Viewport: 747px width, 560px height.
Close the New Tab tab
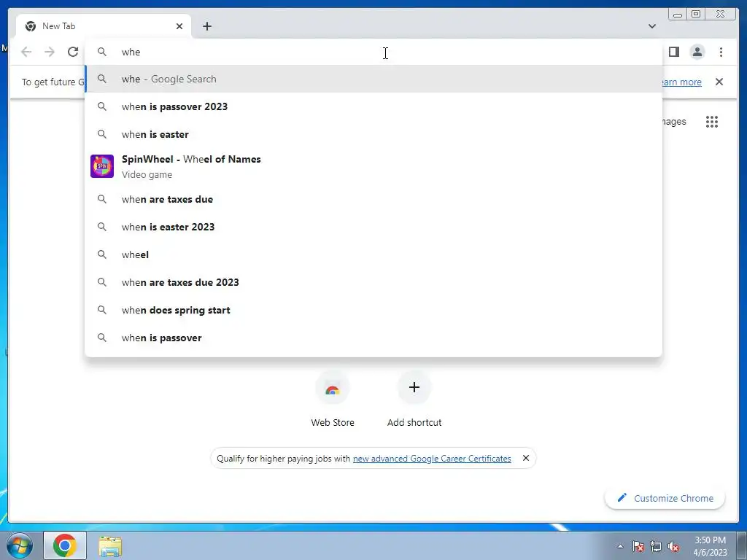(179, 26)
